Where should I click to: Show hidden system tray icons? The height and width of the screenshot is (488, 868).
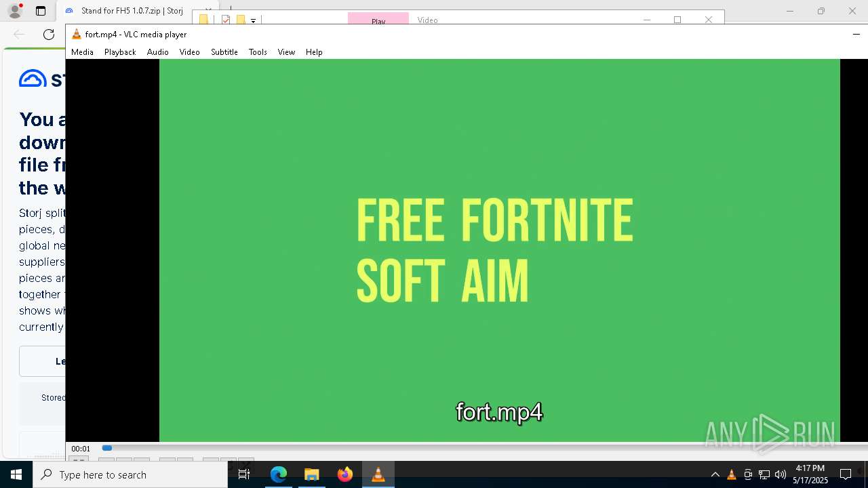pos(715,474)
